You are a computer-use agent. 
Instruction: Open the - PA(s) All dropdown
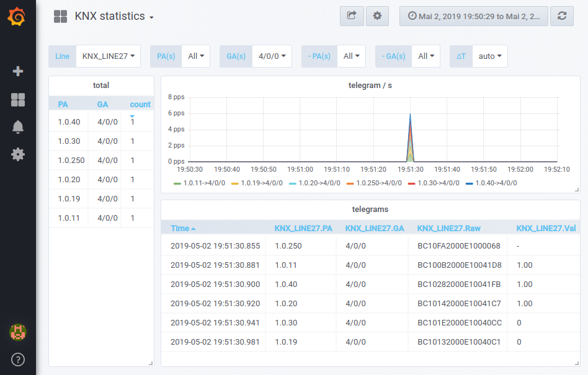coord(352,56)
